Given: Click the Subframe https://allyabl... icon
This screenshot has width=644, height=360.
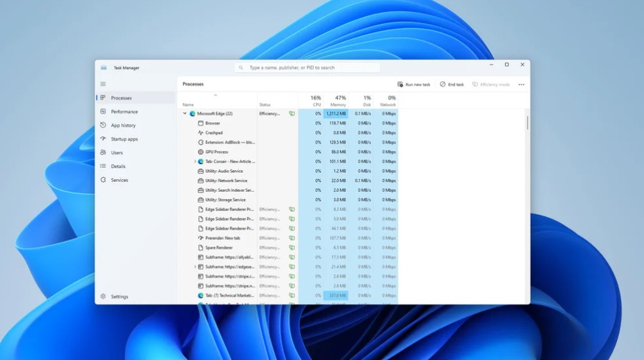Looking at the screenshot, I should [x=201, y=257].
